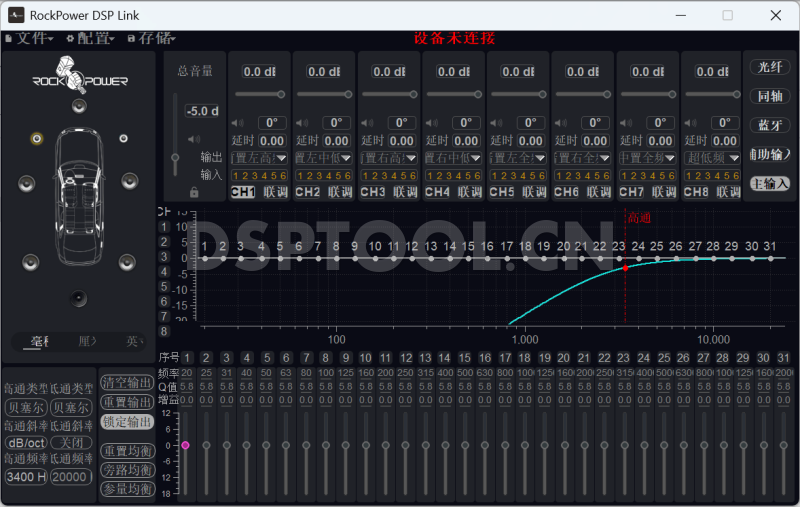Expand CH8 超低频 output dropdown
The image size is (800, 507).
click(711, 158)
